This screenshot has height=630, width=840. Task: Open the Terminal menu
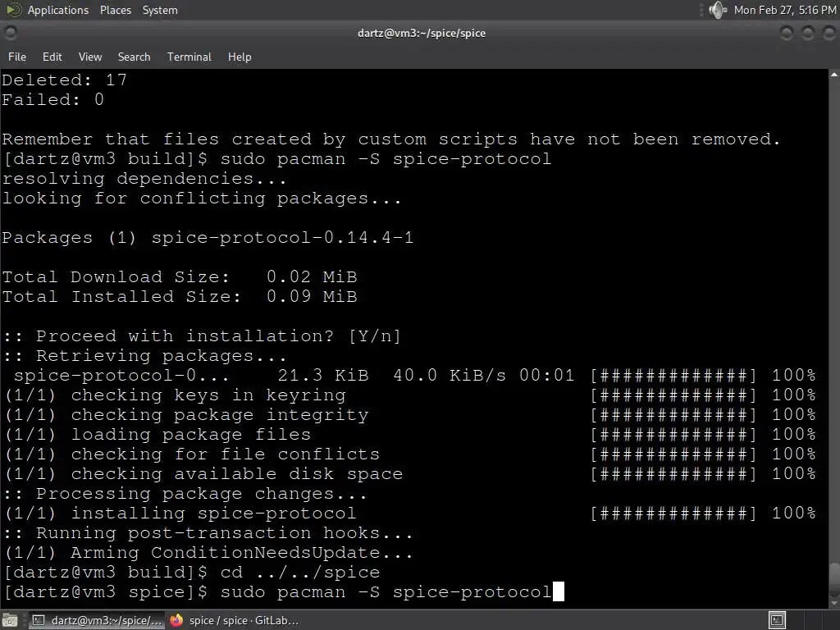189,57
